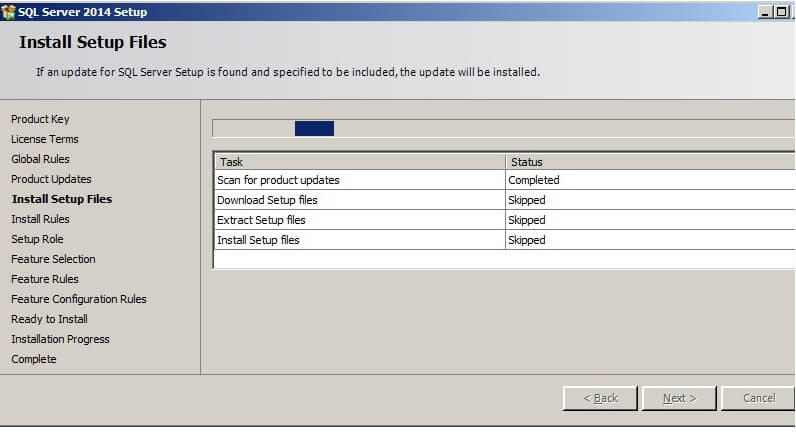Select Feature Selection in the step list

pos(53,259)
